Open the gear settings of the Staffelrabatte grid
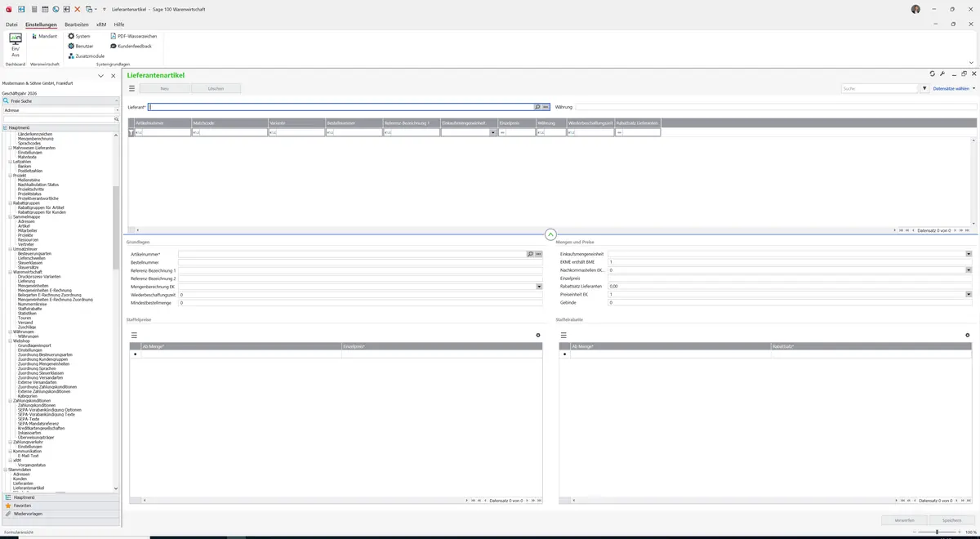 (968, 336)
